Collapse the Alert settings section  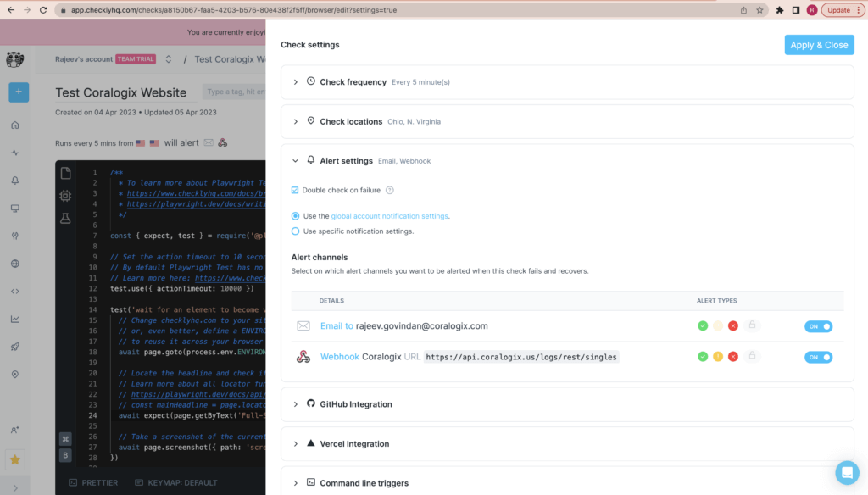click(x=295, y=160)
